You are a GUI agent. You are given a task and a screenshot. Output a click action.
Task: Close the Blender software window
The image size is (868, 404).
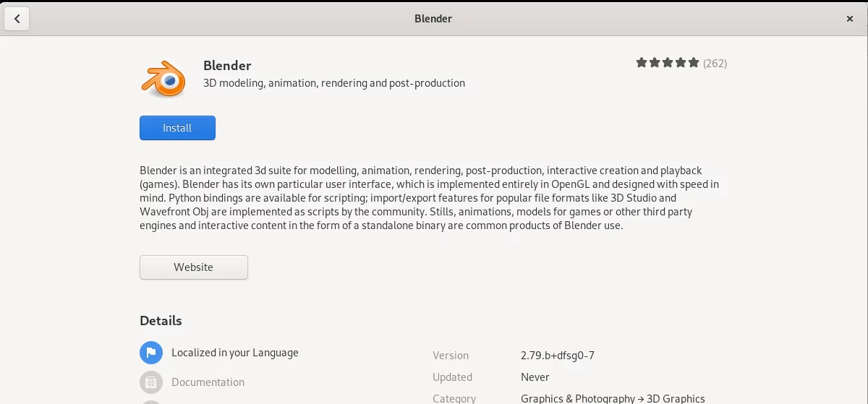point(850,19)
